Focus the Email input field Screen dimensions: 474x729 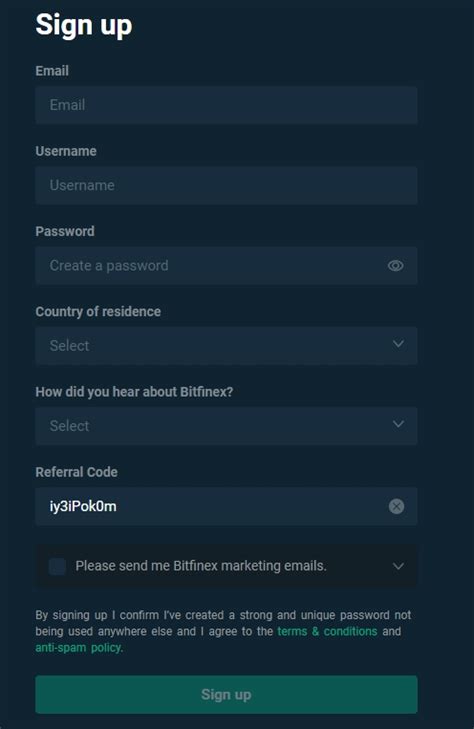(x=226, y=105)
